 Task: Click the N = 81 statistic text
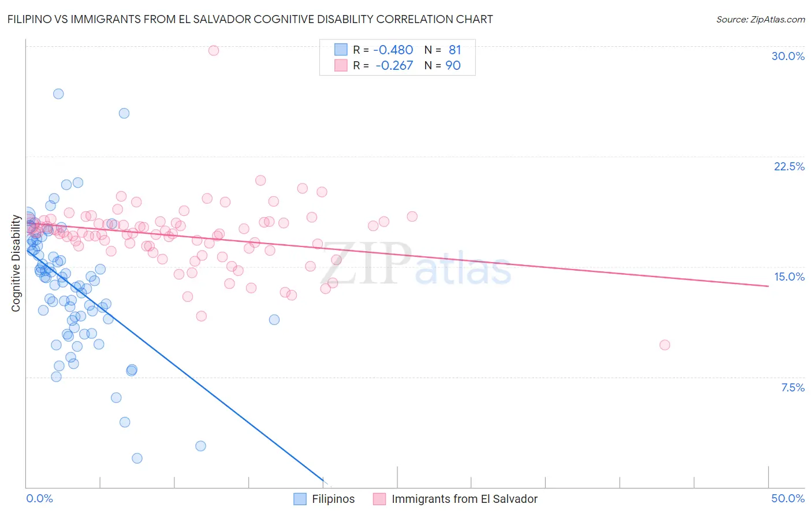point(443,50)
